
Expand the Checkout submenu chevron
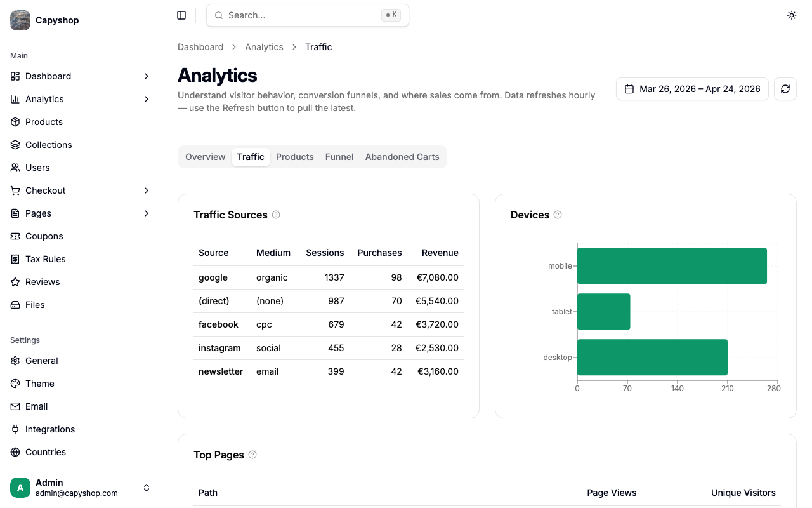pos(147,190)
